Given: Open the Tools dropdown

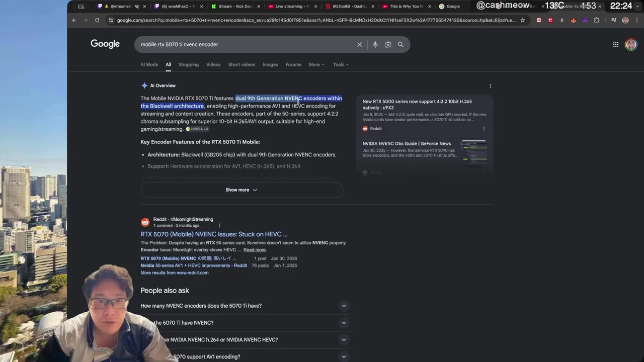Looking at the screenshot, I should pos(341,64).
